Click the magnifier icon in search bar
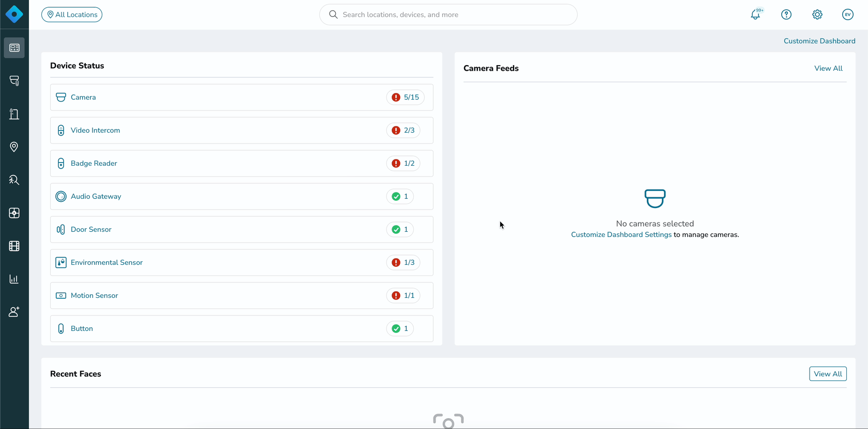This screenshot has height=429, width=868. point(333,14)
